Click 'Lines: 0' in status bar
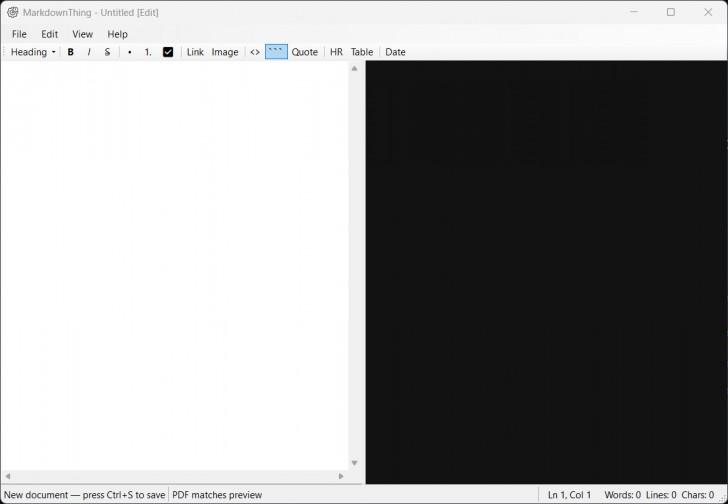The image size is (728, 504). (661, 495)
